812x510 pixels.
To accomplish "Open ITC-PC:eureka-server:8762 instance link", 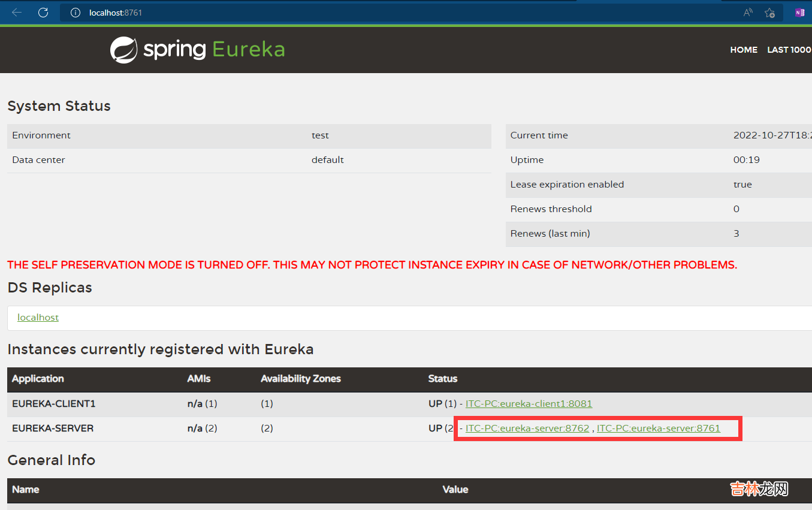I will pos(527,428).
